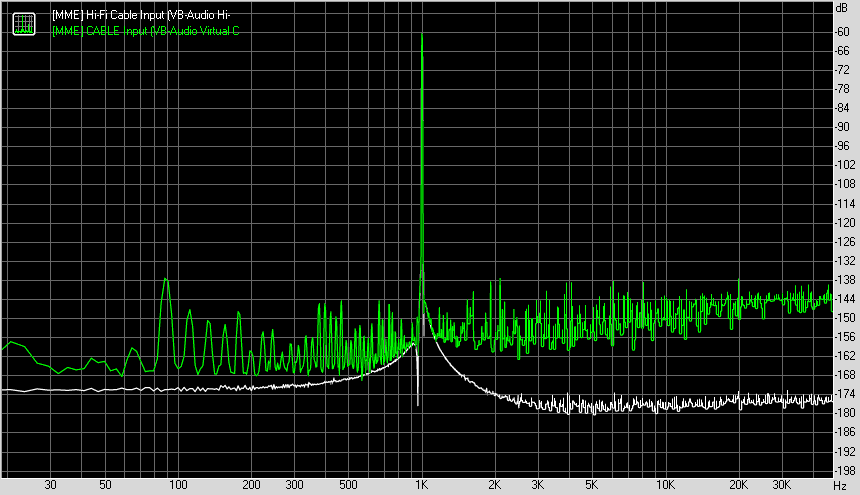This screenshot has width=860, height=495.
Task: Click the -90 dB axis label
Action: [x=842, y=127]
